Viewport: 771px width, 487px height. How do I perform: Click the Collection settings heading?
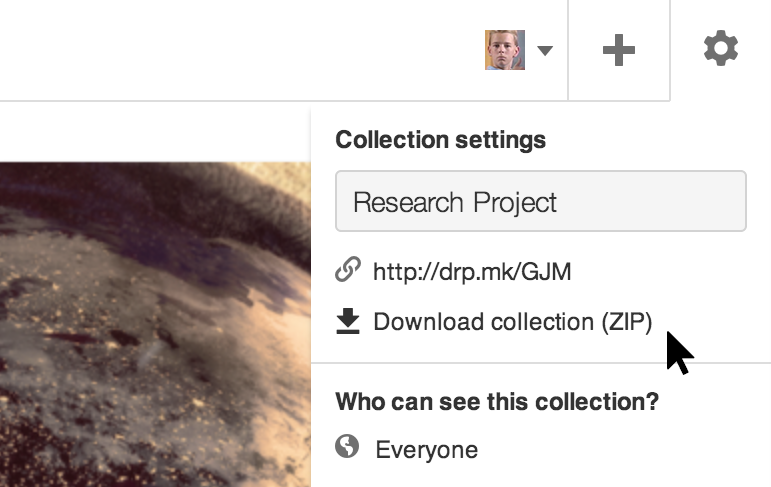tap(441, 140)
